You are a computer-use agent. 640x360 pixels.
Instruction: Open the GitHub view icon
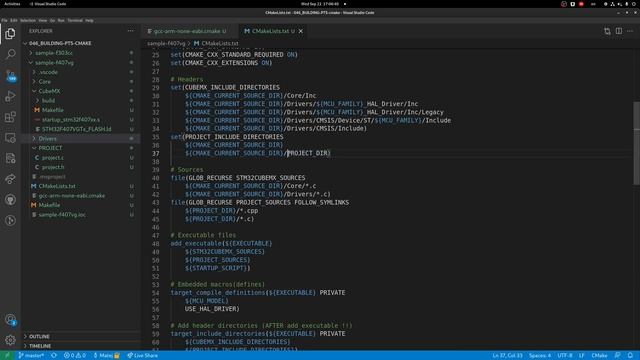[x=10, y=200]
